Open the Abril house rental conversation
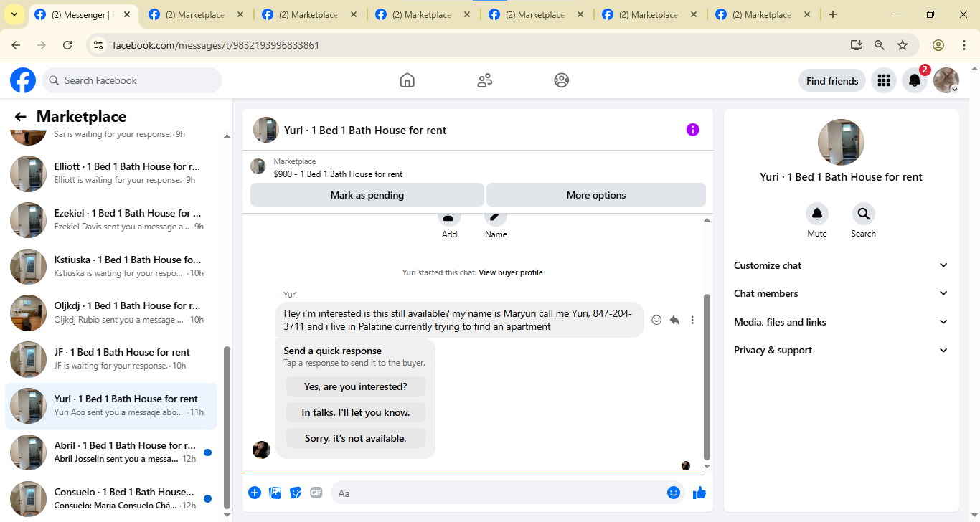This screenshot has width=980, height=522. (x=111, y=452)
